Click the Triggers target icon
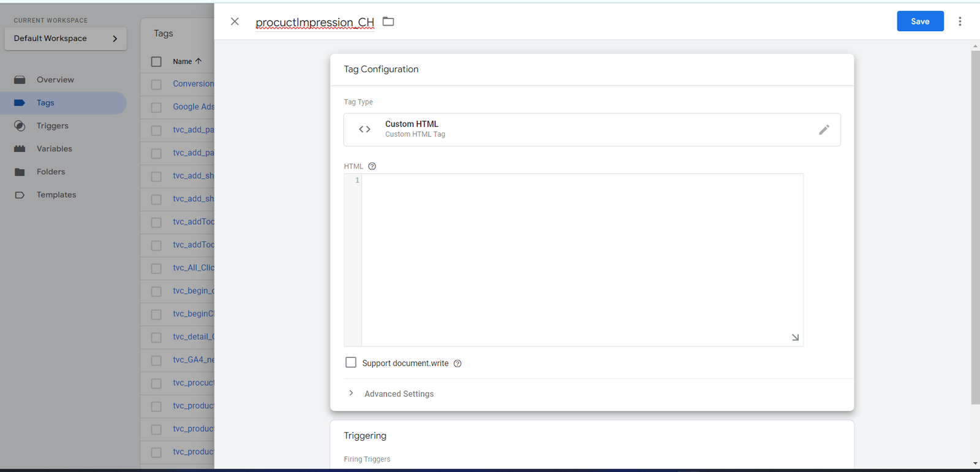This screenshot has height=472, width=980. pyautogui.click(x=20, y=126)
